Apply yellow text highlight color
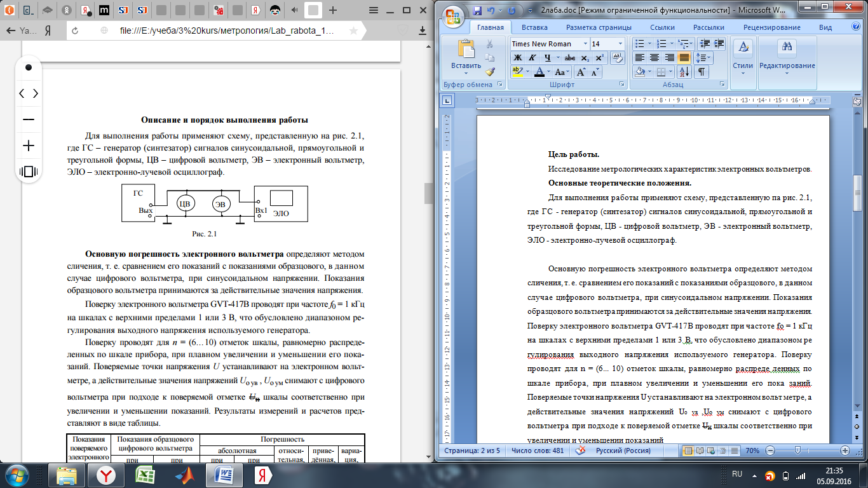 coord(517,72)
